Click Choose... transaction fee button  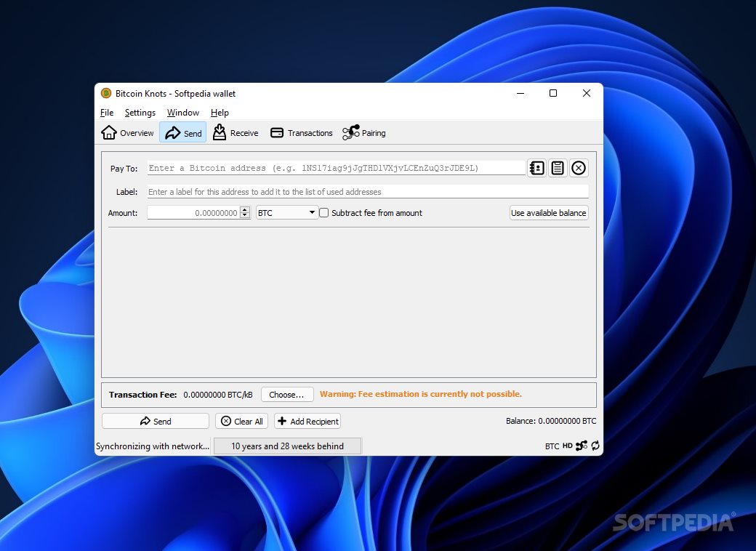click(x=287, y=394)
